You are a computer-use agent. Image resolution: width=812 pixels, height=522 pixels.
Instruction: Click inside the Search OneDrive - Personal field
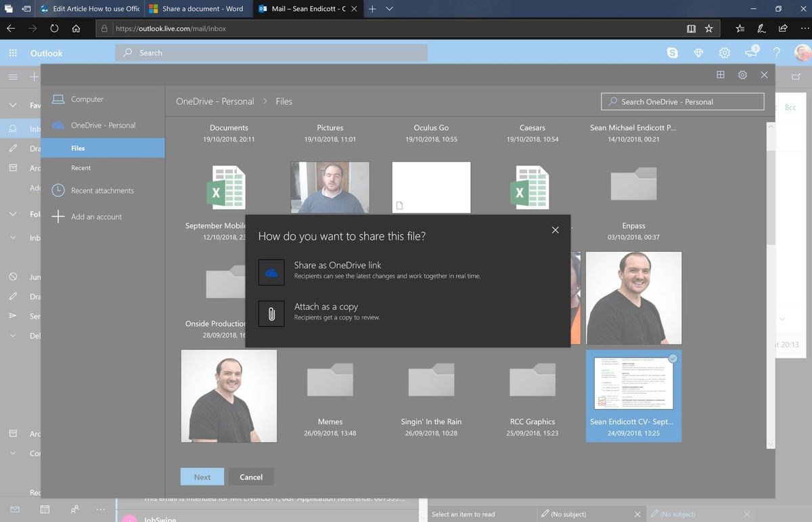tap(682, 101)
